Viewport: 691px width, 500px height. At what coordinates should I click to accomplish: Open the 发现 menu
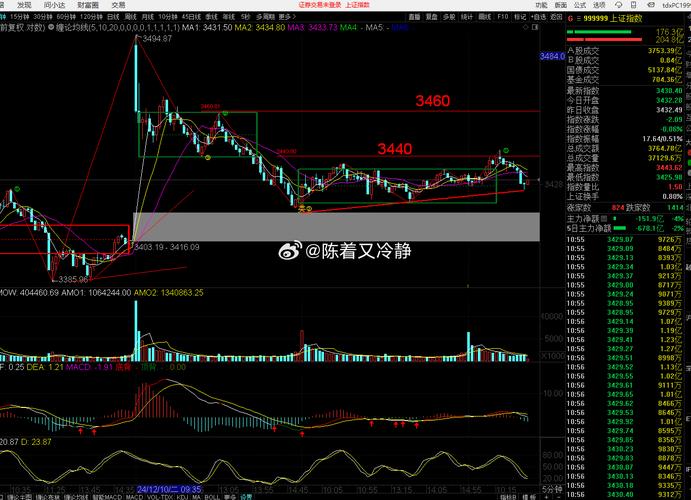coord(23,5)
